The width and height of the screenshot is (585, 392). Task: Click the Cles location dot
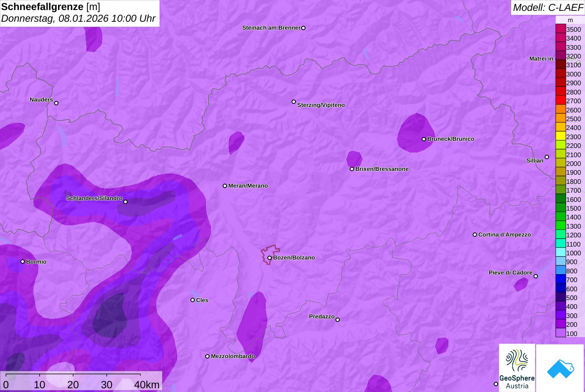click(x=193, y=300)
